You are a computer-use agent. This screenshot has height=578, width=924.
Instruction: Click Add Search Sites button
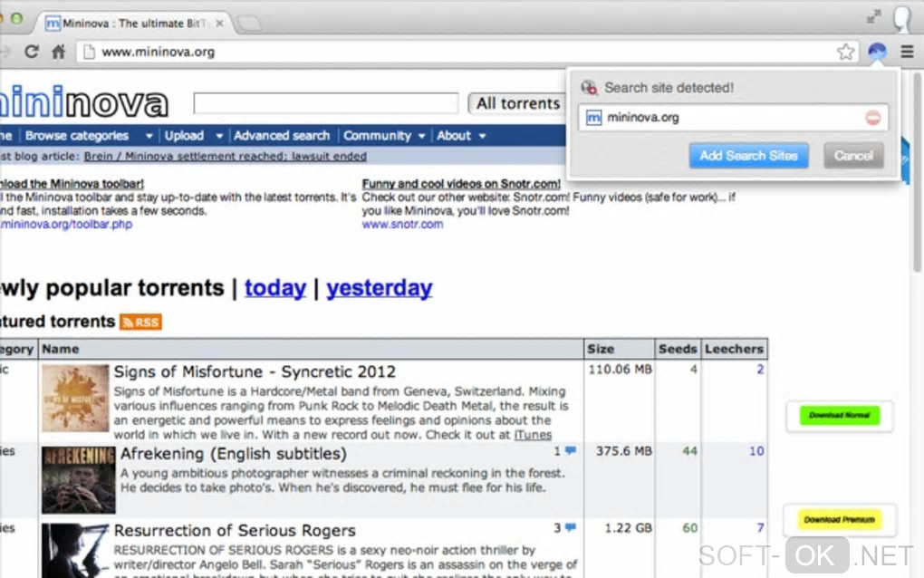point(748,156)
